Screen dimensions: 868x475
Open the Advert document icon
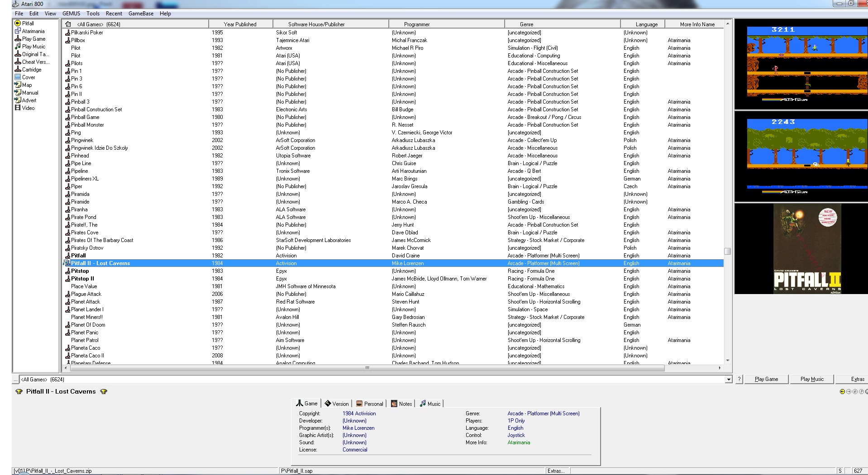point(18,100)
